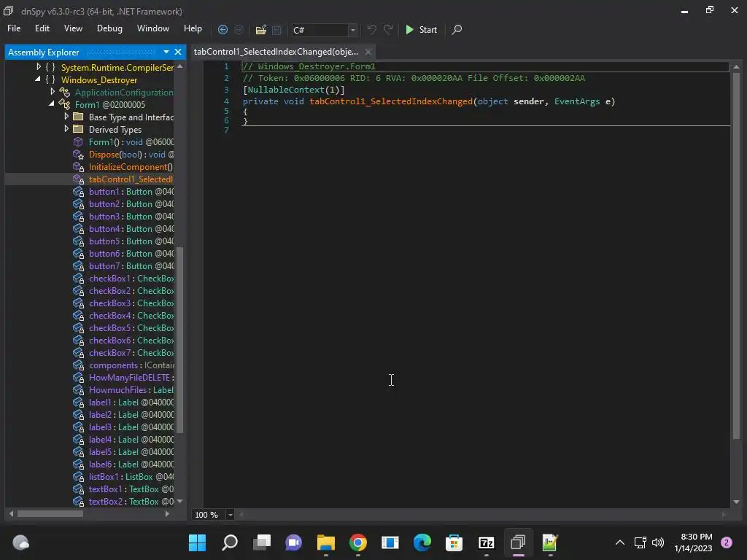Select the HowManyFileDELETE field

pyautogui.click(x=131, y=378)
